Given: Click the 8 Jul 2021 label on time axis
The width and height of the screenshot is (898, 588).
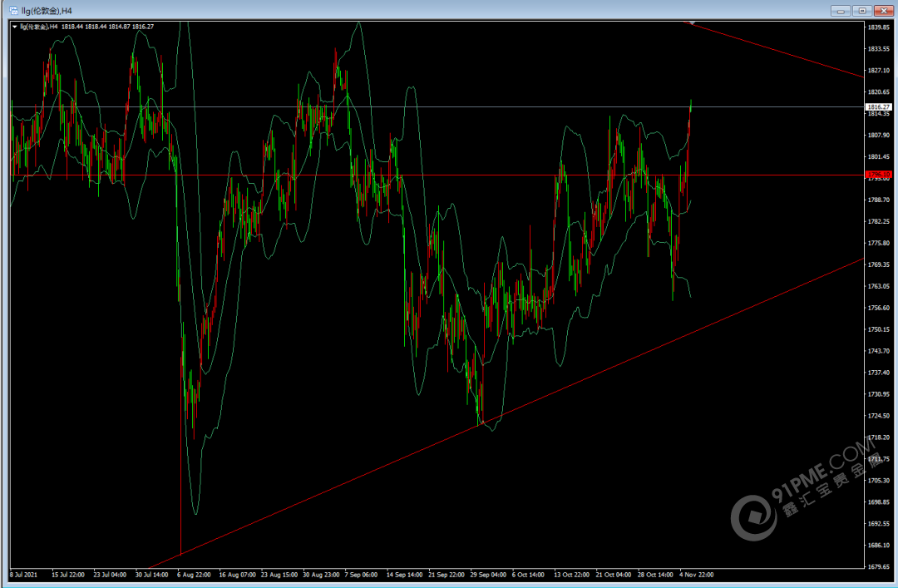Looking at the screenshot, I should coord(25,574).
